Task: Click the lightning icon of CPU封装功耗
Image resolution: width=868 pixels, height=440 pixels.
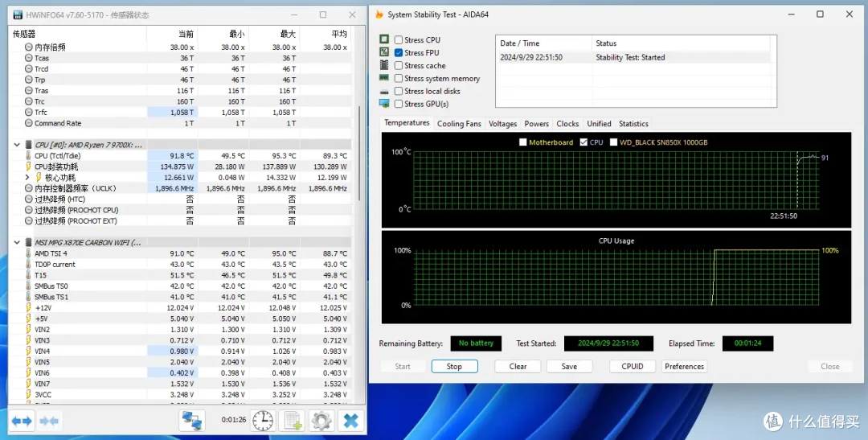Action: click(29, 167)
